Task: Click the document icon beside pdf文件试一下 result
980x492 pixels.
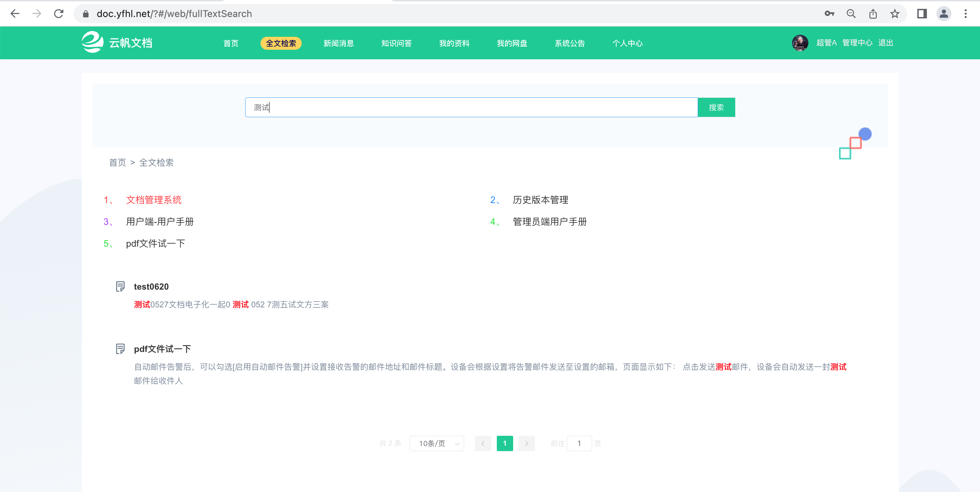Action: point(120,349)
